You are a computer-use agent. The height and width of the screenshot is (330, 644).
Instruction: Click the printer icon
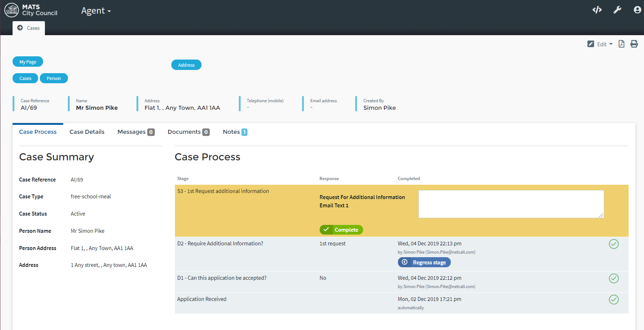634,44
